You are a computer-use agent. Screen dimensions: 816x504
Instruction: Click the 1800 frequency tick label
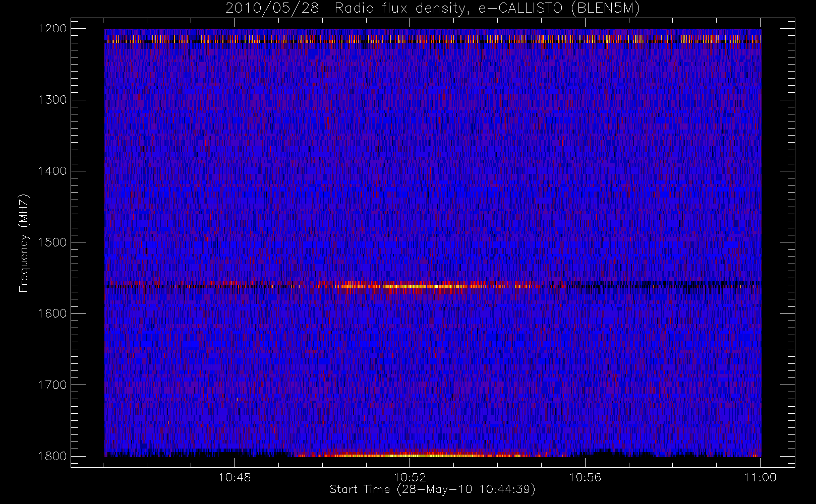[53, 456]
